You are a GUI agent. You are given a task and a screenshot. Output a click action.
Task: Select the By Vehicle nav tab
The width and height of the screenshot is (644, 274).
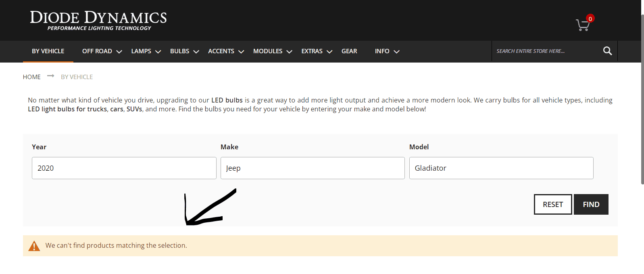pyautogui.click(x=48, y=51)
